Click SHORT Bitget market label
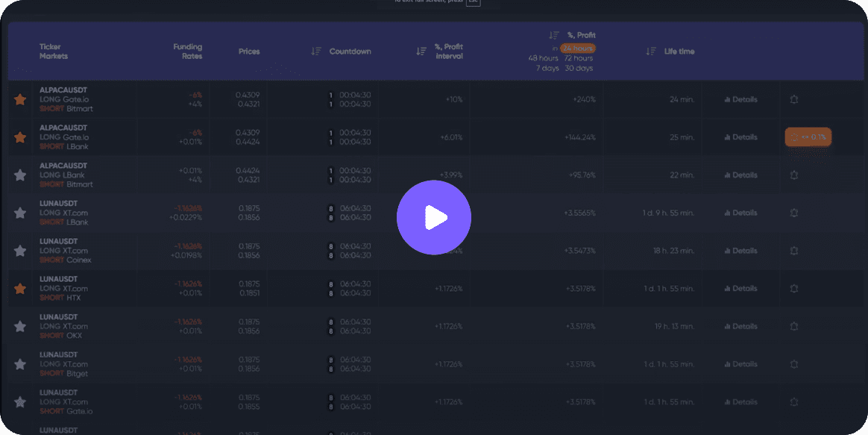 pos(63,374)
